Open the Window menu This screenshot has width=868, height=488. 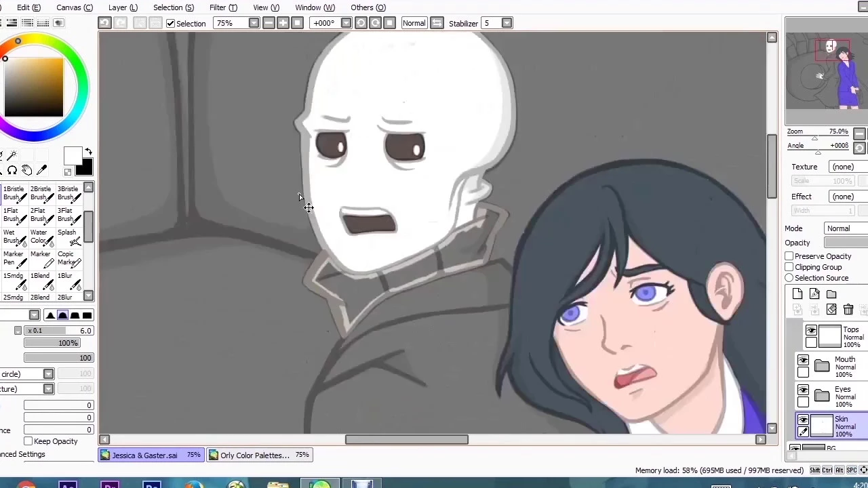point(315,7)
